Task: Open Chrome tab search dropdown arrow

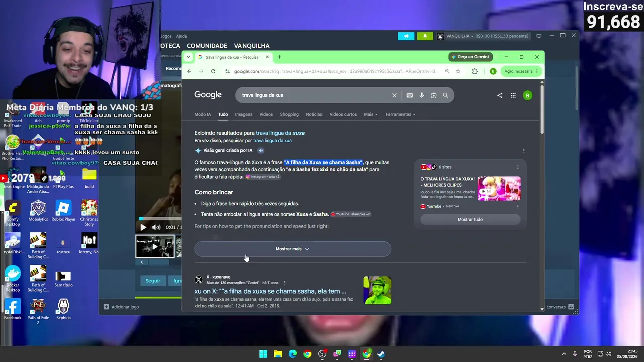Action: click(188, 57)
